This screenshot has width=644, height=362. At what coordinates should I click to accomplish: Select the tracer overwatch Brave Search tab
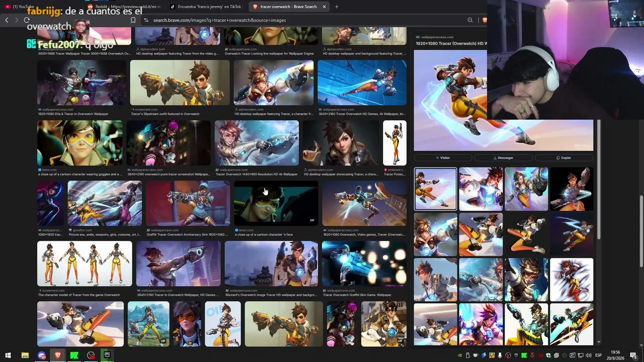289,7
